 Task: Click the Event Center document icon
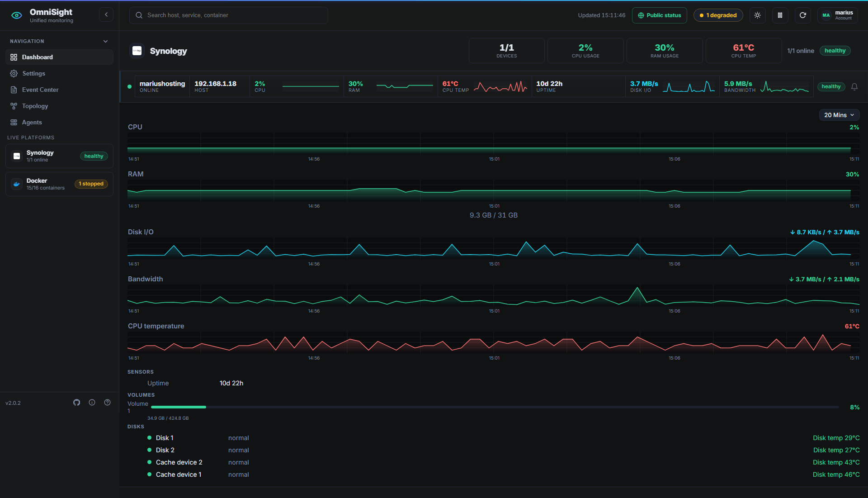click(x=14, y=90)
